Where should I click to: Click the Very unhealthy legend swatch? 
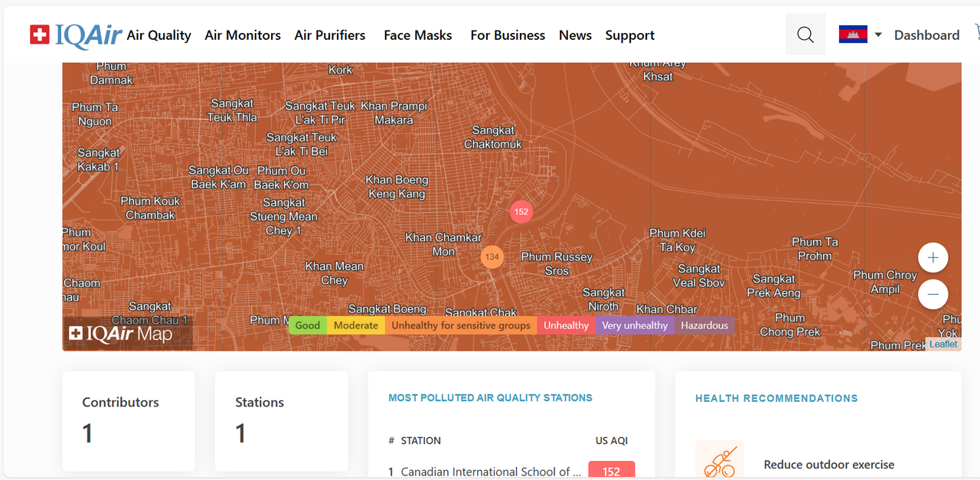click(x=635, y=325)
